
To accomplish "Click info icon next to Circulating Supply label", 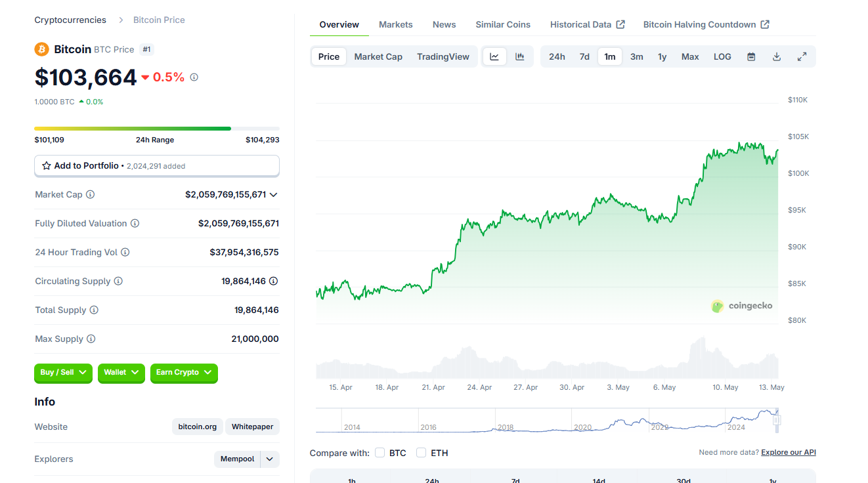I will click(118, 282).
